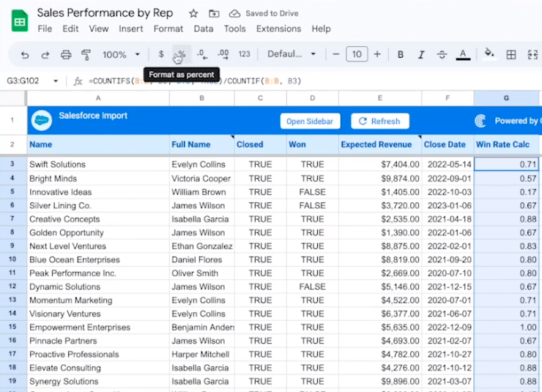Click the Undo icon in toolbar
The width and height of the screenshot is (542, 392).
25,54
